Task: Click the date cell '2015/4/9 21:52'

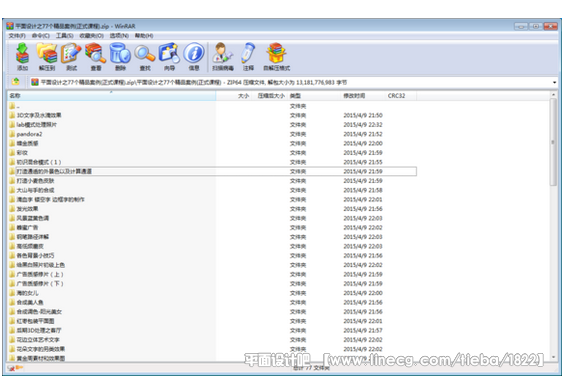Action: 363,134
